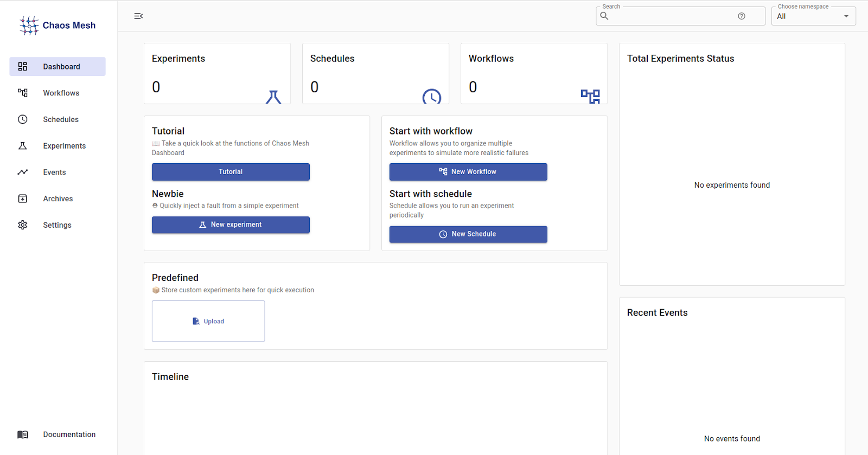Click the Schedules clock icon in the sidebar

pyautogui.click(x=23, y=119)
